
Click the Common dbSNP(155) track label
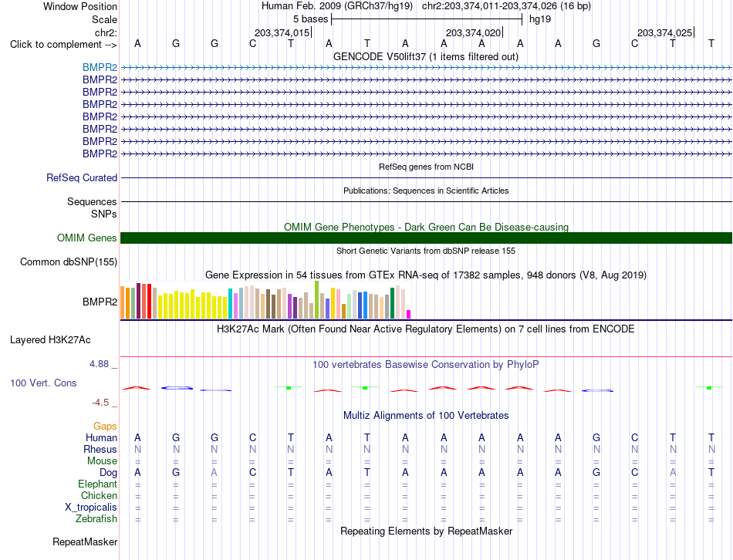point(69,261)
